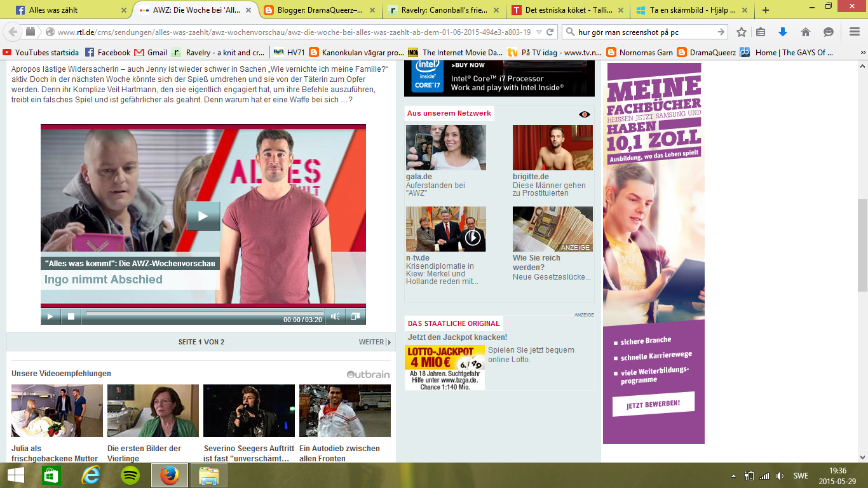Screen dimensions: 868x488
Task: Mute the video player sound
Action: pyautogui.click(x=335, y=316)
